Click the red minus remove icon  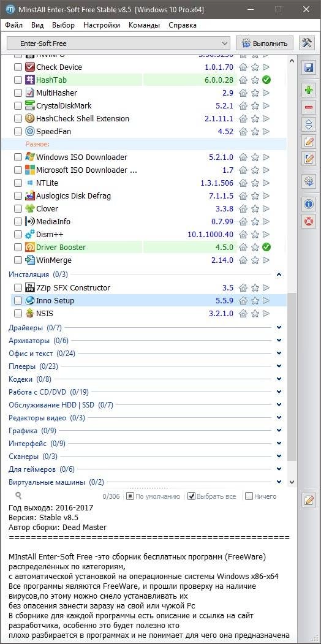point(308,107)
